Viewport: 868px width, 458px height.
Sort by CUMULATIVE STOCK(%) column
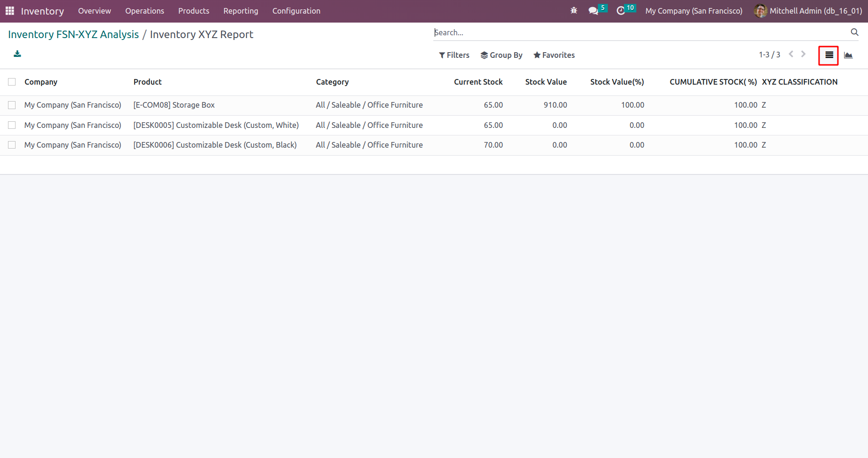(713, 82)
